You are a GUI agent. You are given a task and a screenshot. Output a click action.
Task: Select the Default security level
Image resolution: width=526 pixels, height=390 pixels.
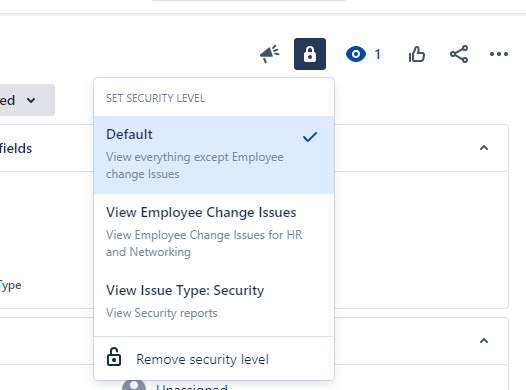point(214,155)
